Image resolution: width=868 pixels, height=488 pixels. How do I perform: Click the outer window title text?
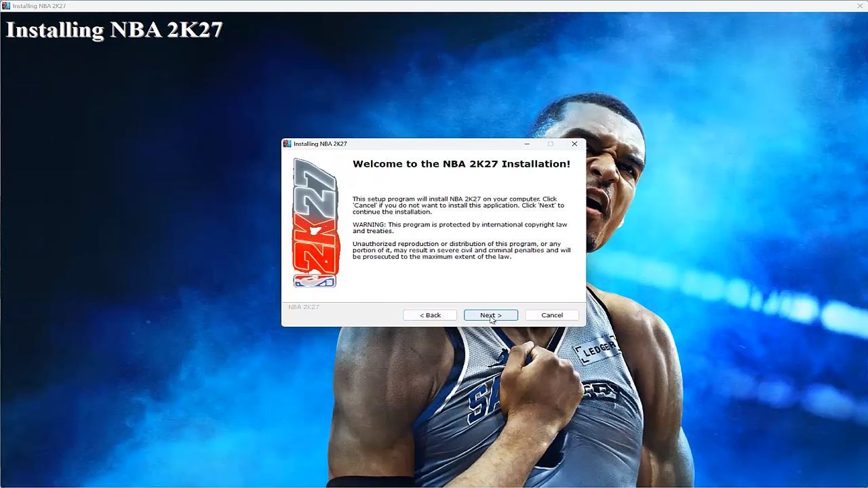pyautogui.click(x=39, y=6)
